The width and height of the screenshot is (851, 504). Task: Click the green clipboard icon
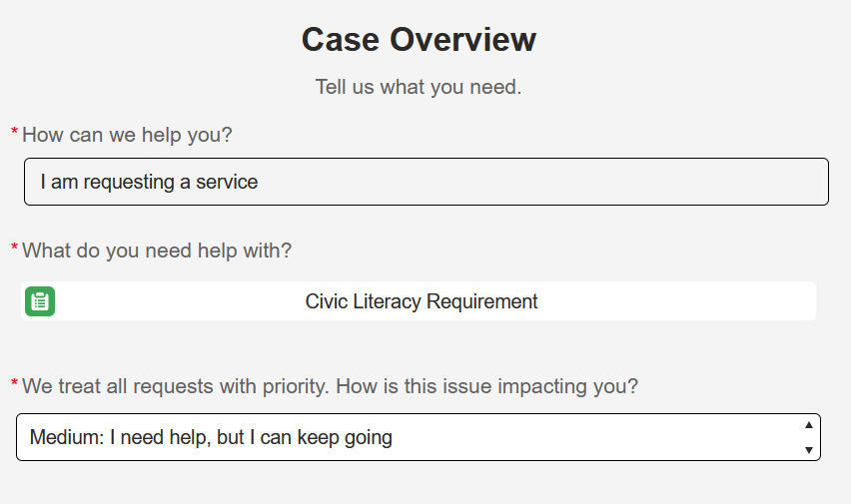click(x=40, y=301)
